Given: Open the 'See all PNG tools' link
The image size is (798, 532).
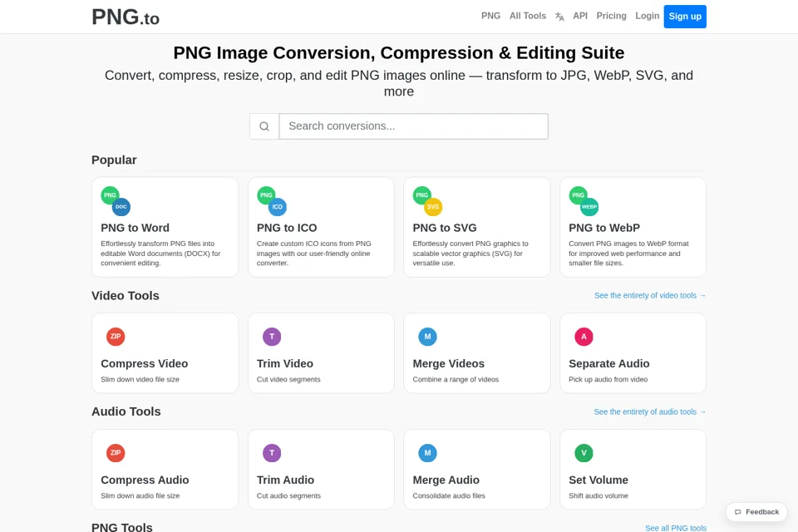Looking at the screenshot, I should [x=676, y=528].
